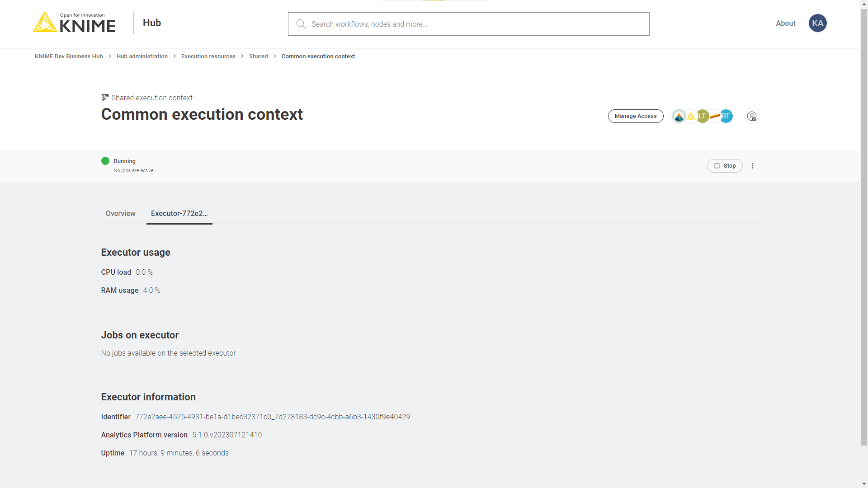The height and width of the screenshot is (488, 868).
Task: Click the search input field
Action: pos(468,24)
